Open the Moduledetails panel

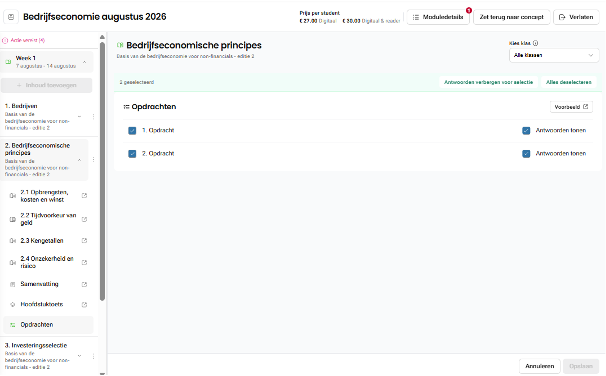[x=438, y=17]
